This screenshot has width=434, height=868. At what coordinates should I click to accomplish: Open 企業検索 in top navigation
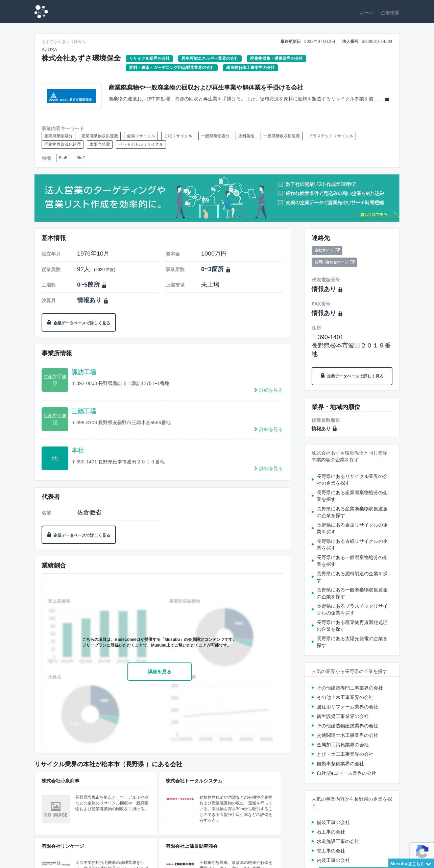coord(390,13)
